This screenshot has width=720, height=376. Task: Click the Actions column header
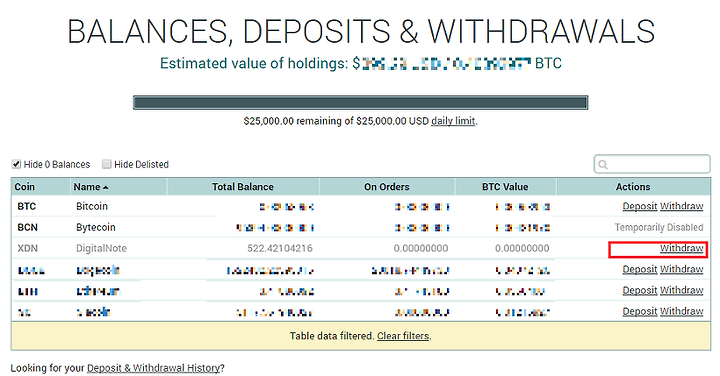pyautogui.click(x=633, y=187)
